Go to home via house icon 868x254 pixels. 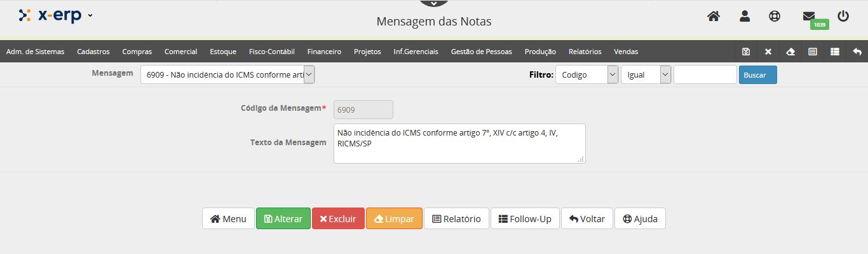(714, 17)
